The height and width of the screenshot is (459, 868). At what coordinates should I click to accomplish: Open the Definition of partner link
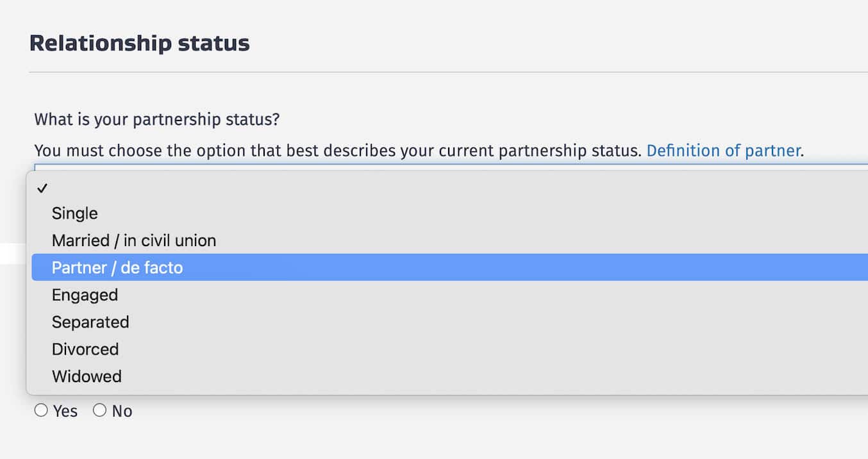pos(723,151)
